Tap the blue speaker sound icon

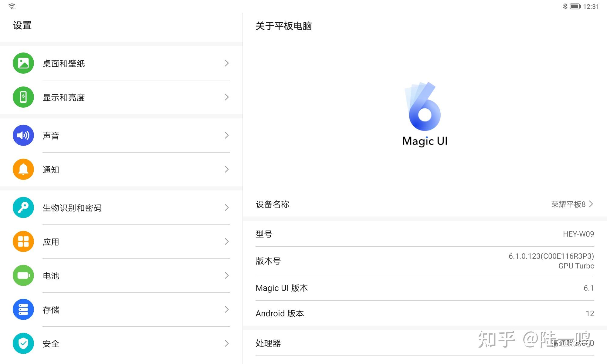coord(23,135)
